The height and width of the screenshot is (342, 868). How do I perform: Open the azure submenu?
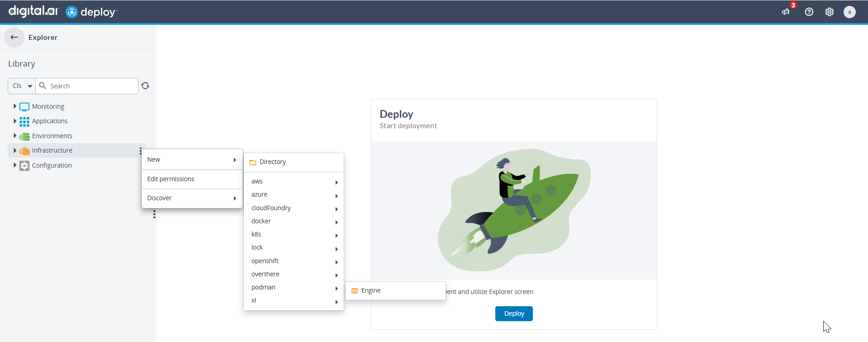[294, 194]
